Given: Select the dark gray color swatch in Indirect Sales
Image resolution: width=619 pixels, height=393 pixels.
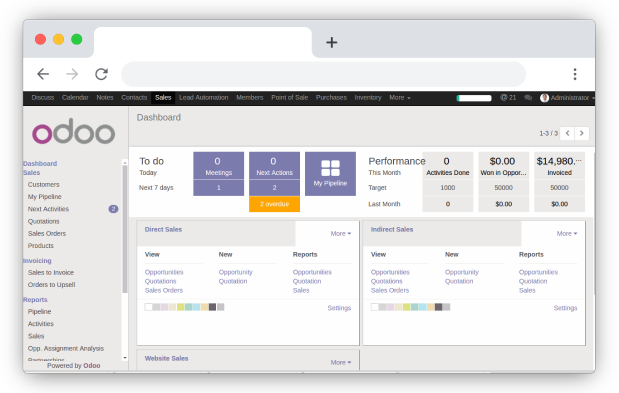Looking at the screenshot, I should 438,307.
